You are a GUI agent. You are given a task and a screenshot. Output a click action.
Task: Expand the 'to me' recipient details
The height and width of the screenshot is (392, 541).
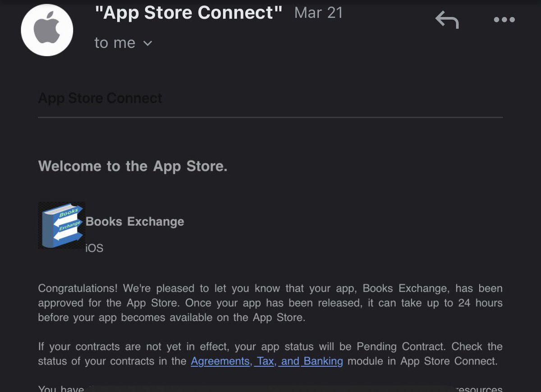pyautogui.click(x=115, y=43)
